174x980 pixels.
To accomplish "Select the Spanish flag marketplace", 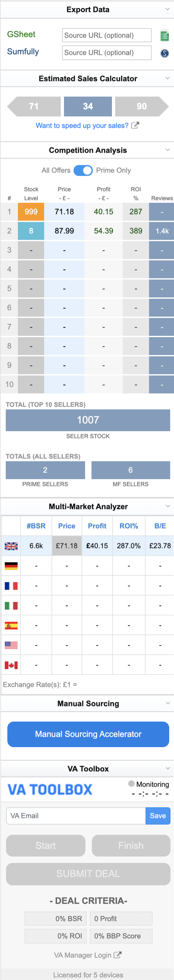I will (x=11, y=625).
